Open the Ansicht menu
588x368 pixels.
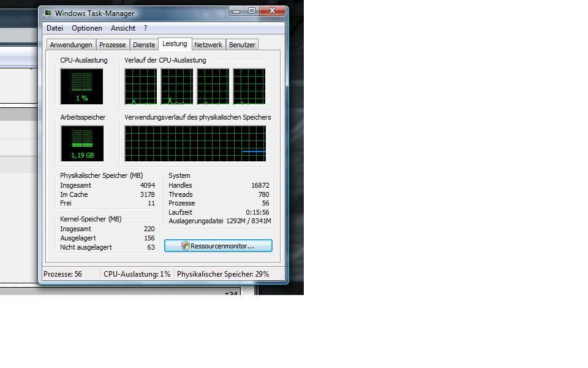(123, 28)
